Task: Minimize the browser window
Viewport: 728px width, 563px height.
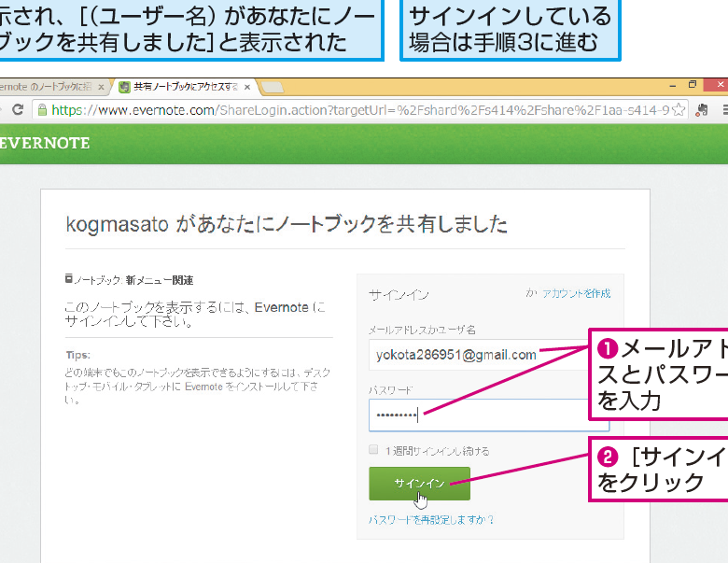Action: tap(673, 86)
